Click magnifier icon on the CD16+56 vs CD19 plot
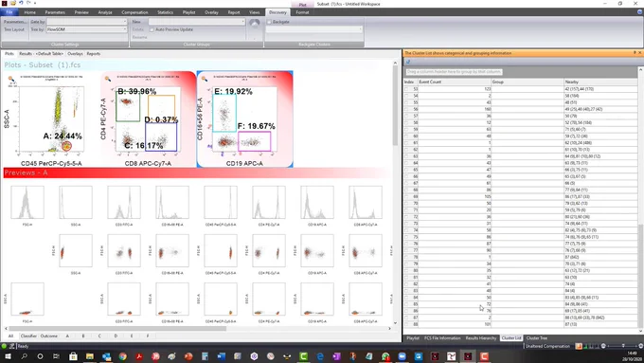Screen dimensions: 644x363 [205, 79]
